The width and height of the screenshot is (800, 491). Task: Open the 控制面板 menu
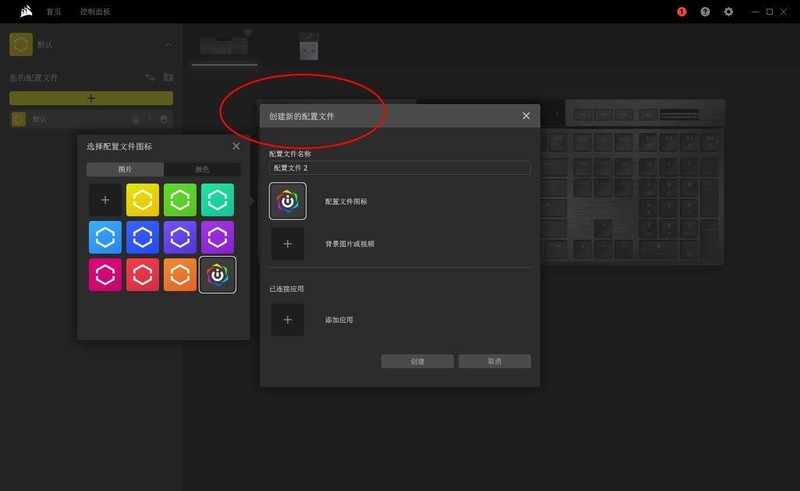[95, 12]
